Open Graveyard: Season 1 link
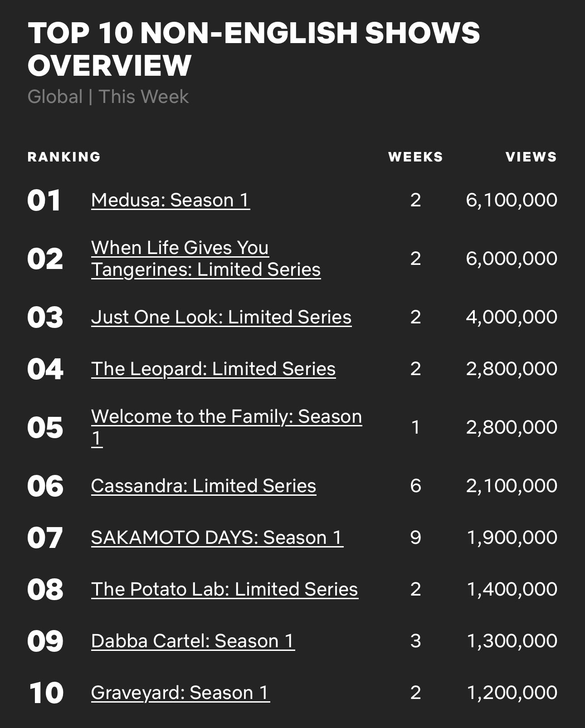585x728 pixels. tap(180, 693)
